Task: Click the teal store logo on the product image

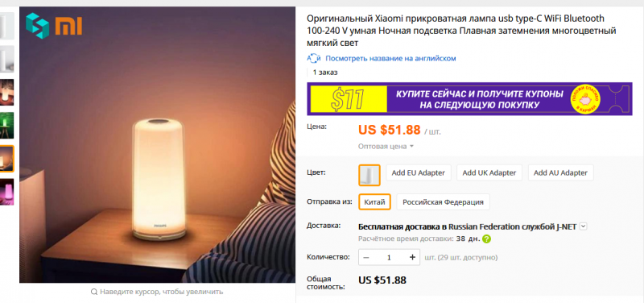Action: coord(37,25)
